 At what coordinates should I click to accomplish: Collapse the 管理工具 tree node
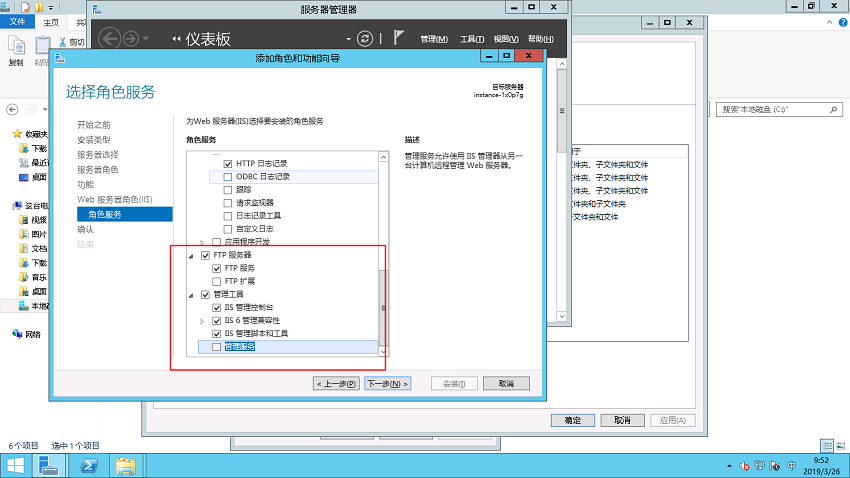pyautogui.click(x=191, y=295)
